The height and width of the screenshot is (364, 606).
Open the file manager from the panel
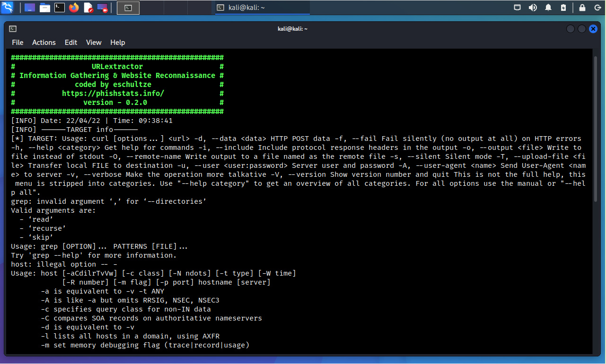click(45, 8)
